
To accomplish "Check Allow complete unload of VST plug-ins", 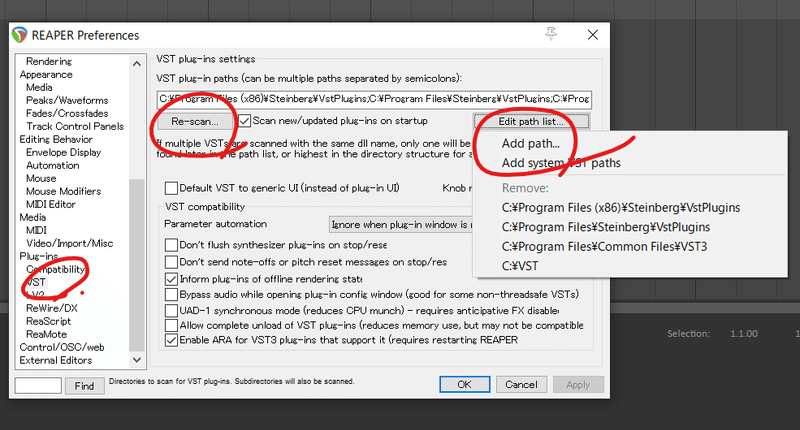I will coord(171,325).
